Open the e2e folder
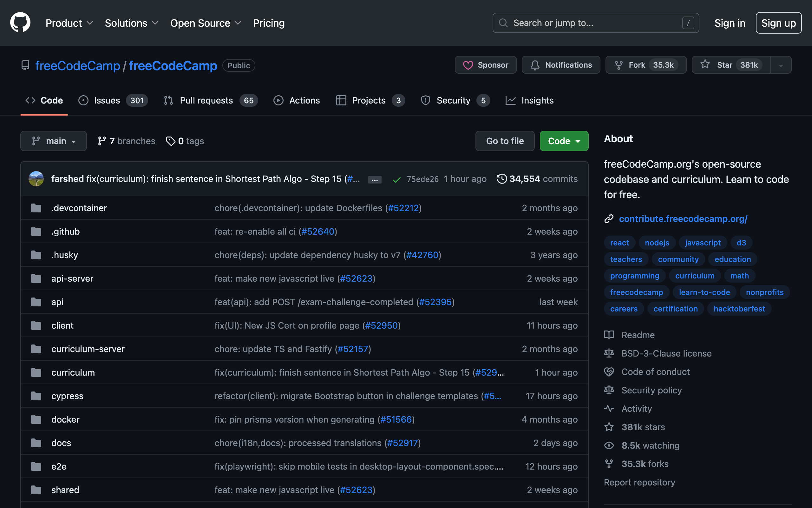The image size is (812, 508). click(59, 466)
